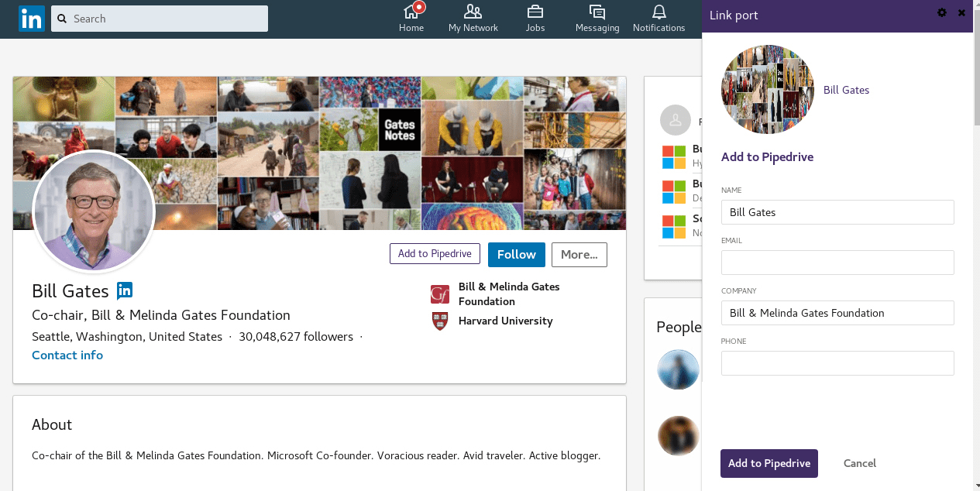Image resolution: width=980 pixels, height=491 pixels.
Task: Click first blurred avatar under People section
Action: [x=679, y=369]
